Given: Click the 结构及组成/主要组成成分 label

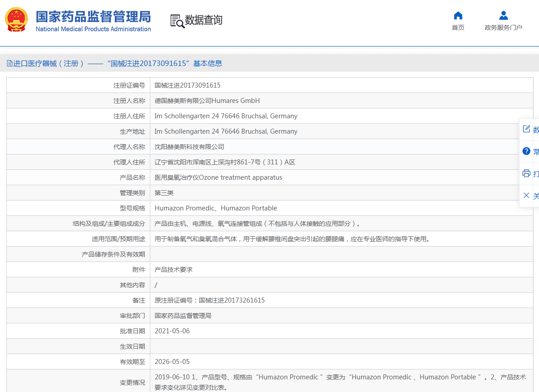Looking at the screenshot, I should pos(109,224).
